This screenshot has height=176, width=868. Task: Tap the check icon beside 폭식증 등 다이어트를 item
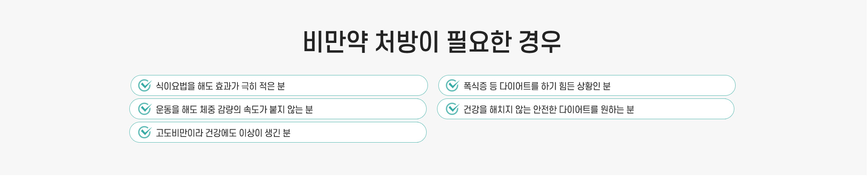(452, 85)
